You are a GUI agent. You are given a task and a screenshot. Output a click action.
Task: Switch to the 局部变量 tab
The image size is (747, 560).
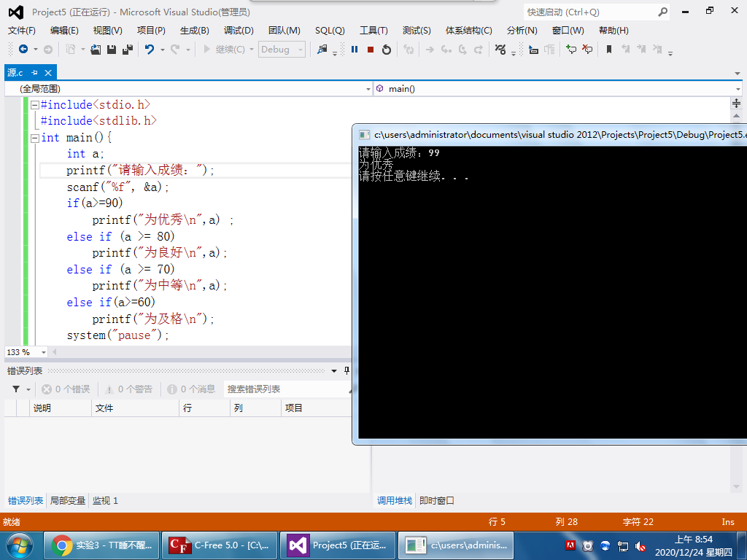(x=68, y=500)
